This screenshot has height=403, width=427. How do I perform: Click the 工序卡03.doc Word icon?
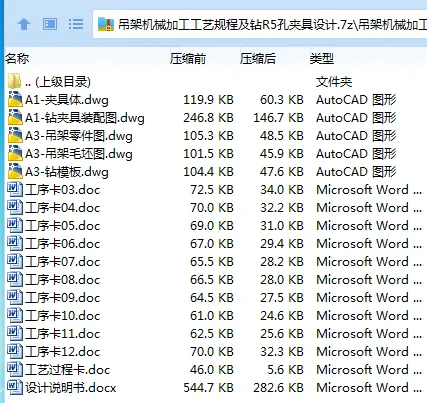(15, 189)
